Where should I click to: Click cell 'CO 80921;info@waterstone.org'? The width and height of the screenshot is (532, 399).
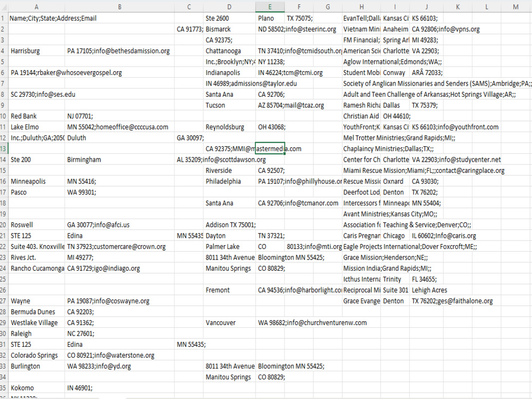pos(119,355)
